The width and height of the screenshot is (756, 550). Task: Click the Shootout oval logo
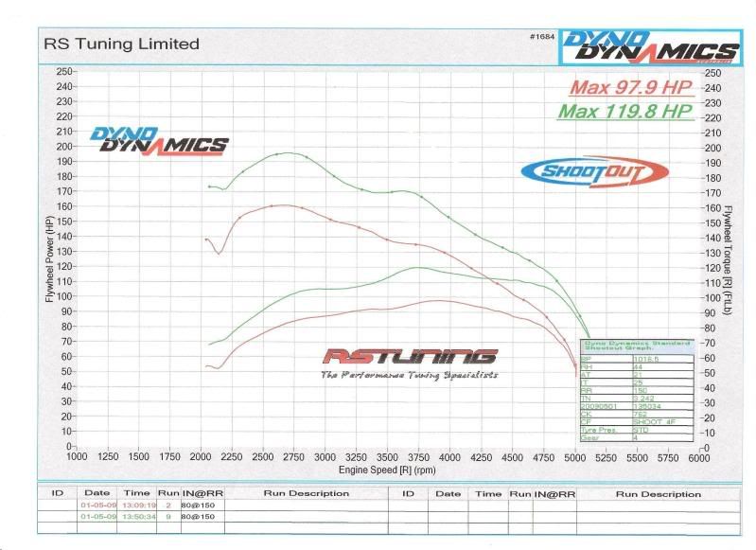coord(594,171)
